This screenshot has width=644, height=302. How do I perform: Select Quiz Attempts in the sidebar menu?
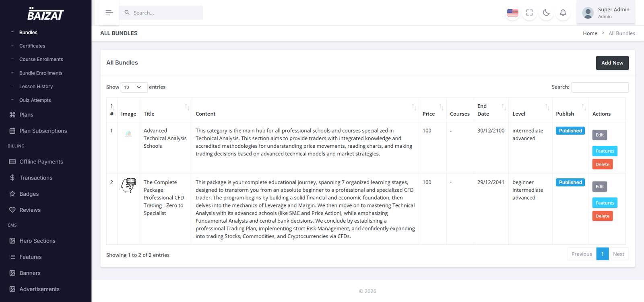(x=35, y=100)
